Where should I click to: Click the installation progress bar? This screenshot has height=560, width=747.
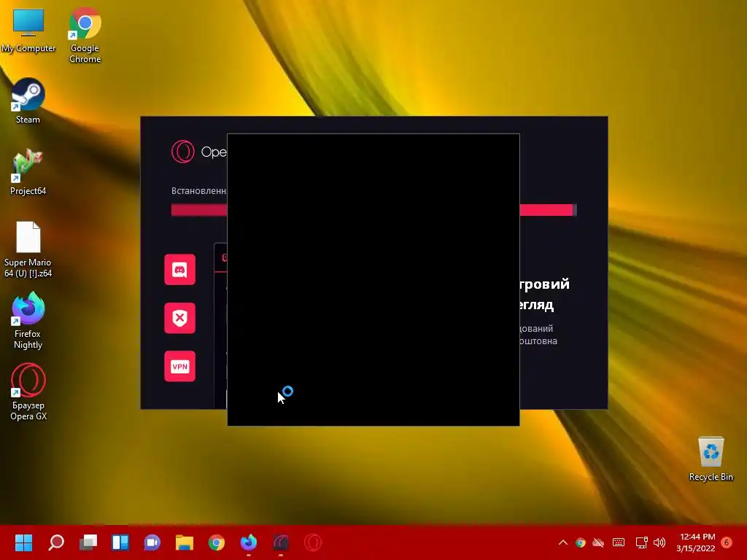(374, 210)
